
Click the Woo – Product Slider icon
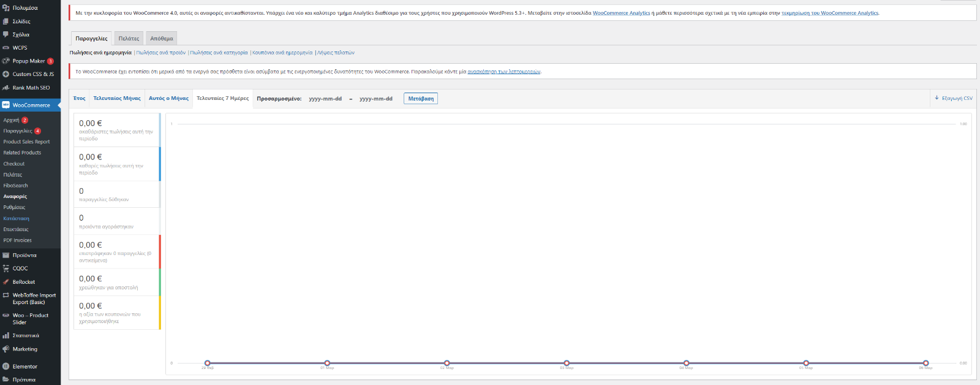[x=6, y=315]
